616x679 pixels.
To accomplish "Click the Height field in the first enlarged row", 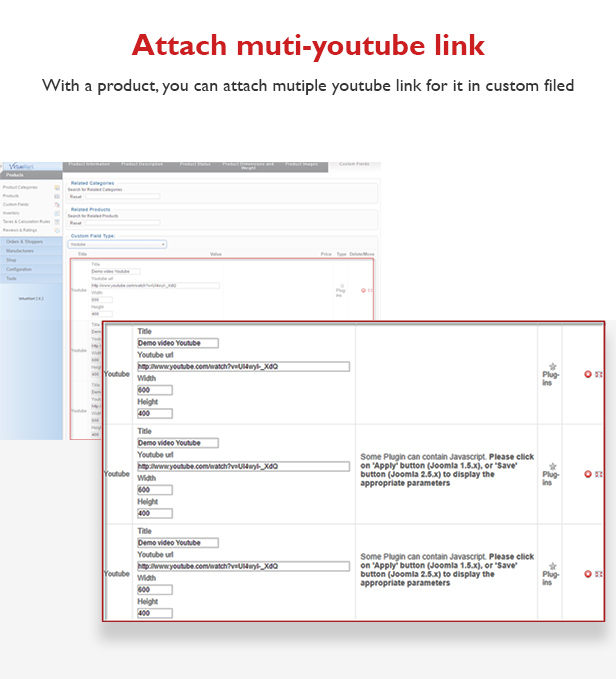I will click(155, 414).
